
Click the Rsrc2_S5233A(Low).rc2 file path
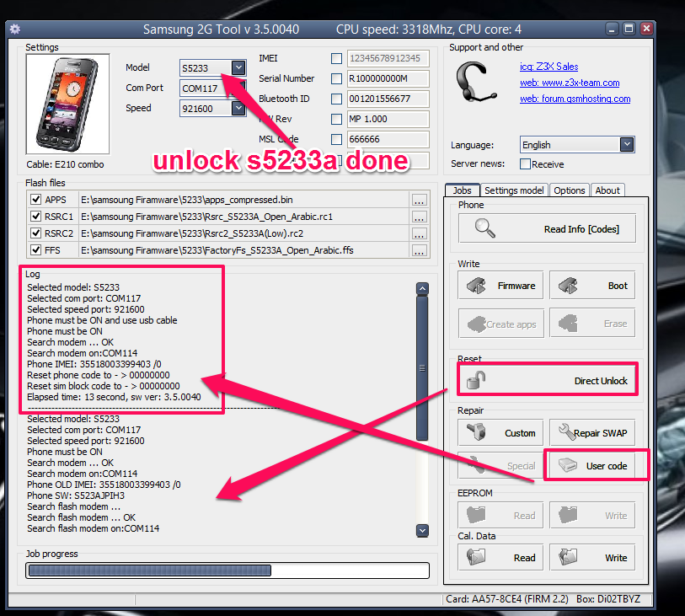(192, 233)
